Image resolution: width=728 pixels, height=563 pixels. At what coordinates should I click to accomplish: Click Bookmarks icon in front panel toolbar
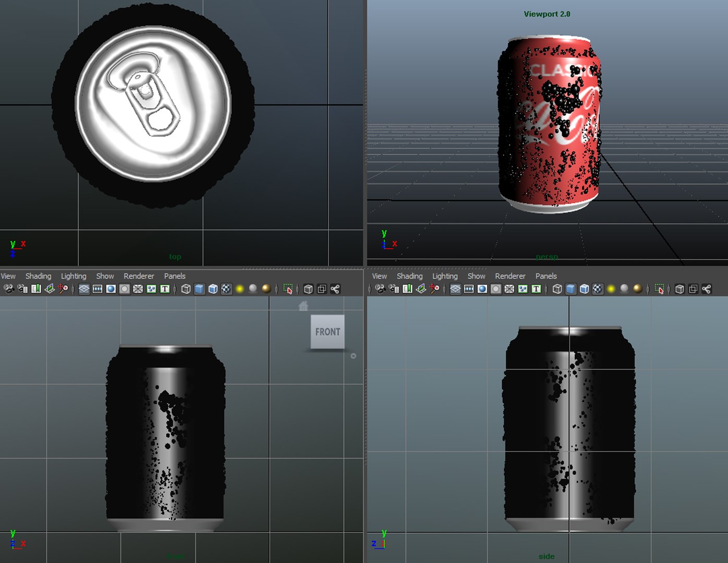click(36, 289)
